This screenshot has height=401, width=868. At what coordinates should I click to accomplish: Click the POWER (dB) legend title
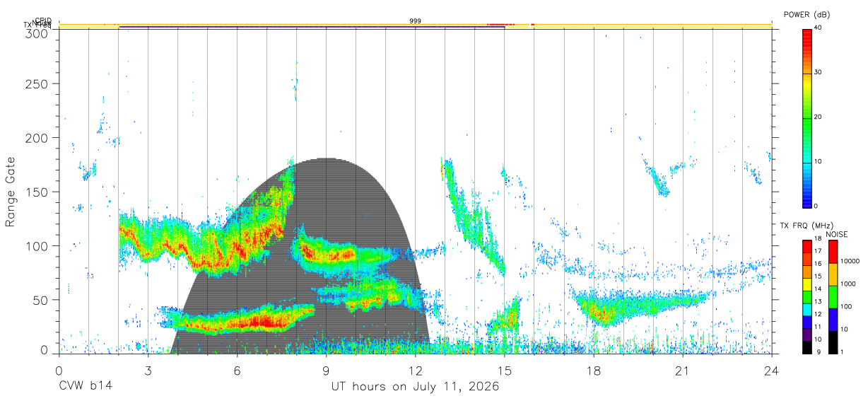807,15
